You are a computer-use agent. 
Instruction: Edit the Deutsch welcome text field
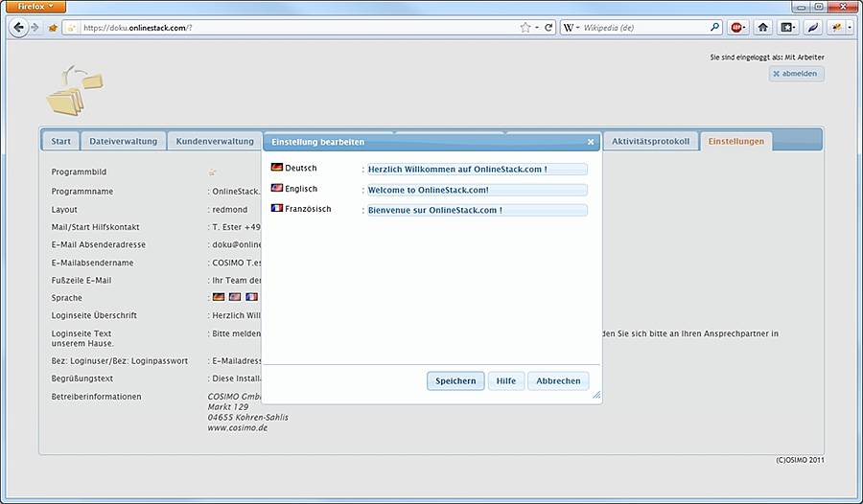pos(478,170)
